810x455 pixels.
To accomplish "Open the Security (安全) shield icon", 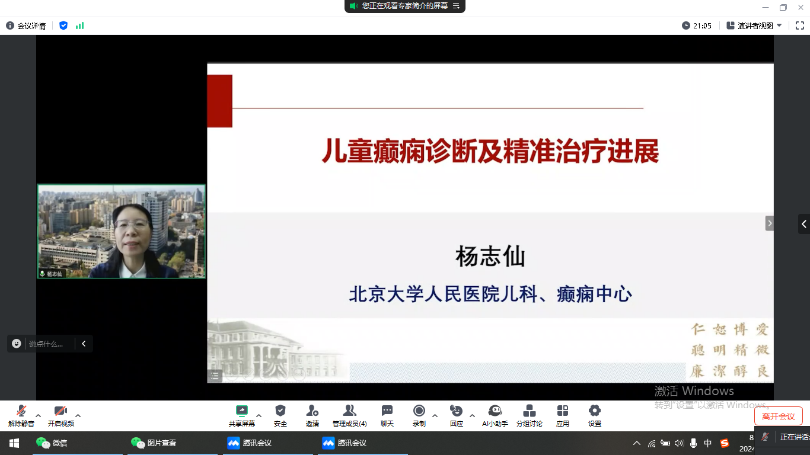I will coord(280,411).
